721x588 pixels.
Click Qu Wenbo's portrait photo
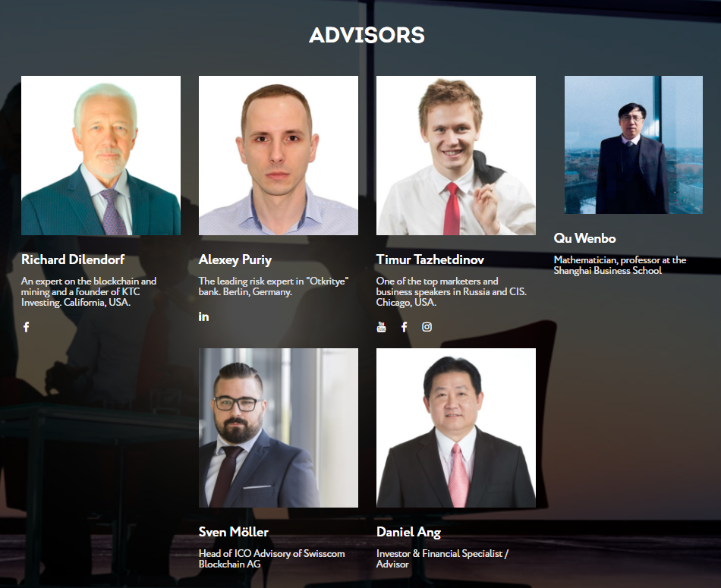pos(634,145)
